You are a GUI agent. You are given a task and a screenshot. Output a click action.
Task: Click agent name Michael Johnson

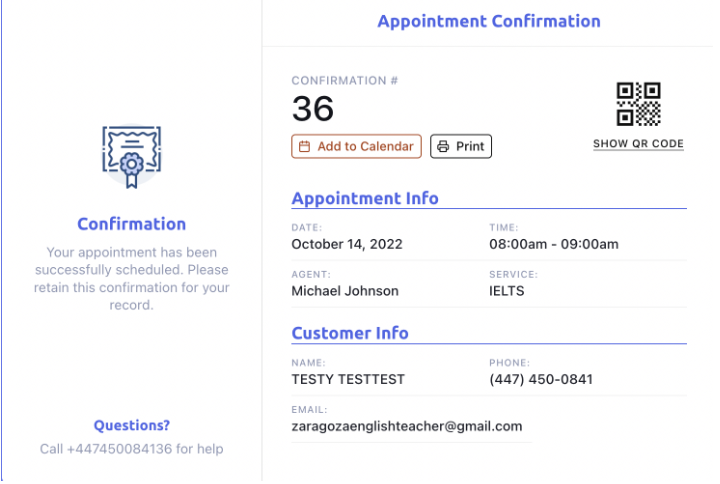coord(345,291)
